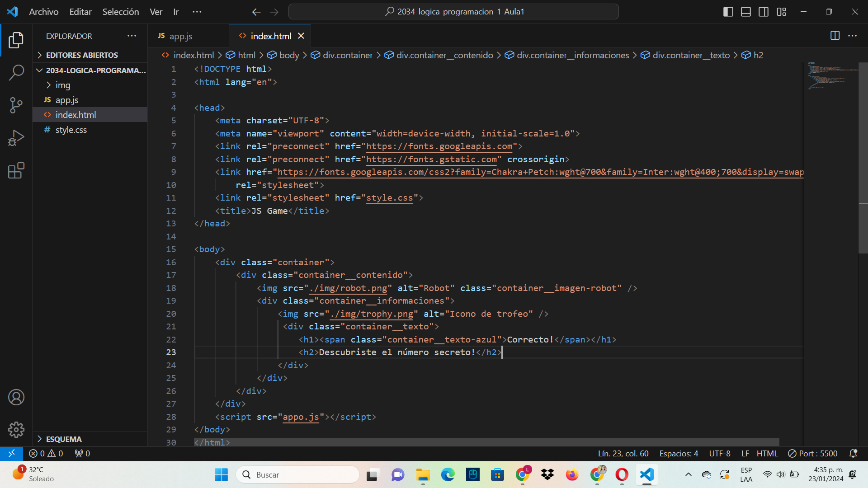Go forward in navigation history
The height and width of the screenshot is (488, 868).
[x=274, y=12]
